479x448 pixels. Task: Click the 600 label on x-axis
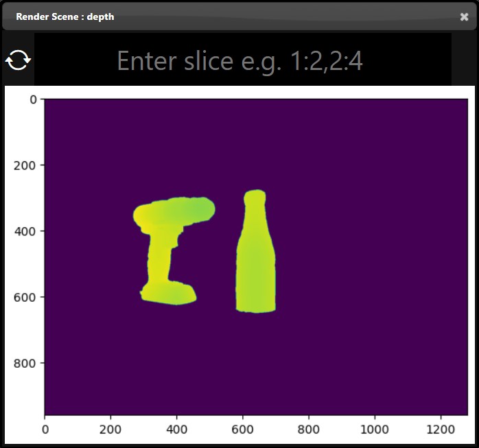[x=243, y=429]
